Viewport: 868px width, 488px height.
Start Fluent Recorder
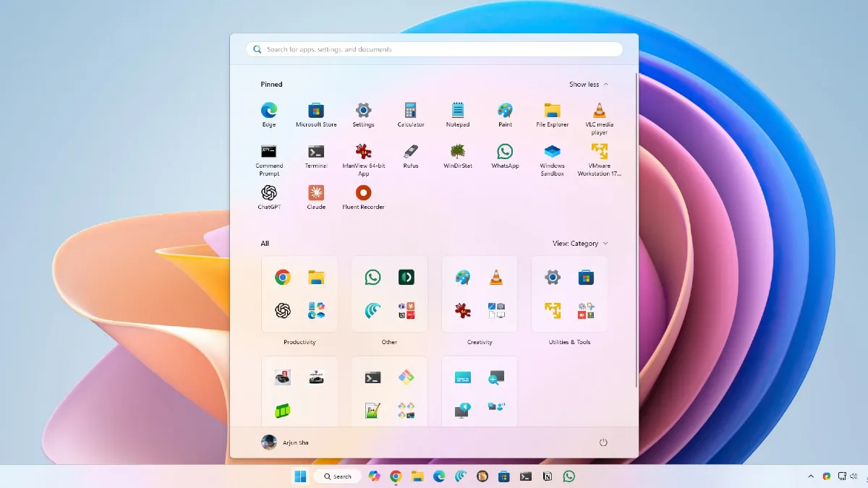pyautogui.click(x=363, y=194)
